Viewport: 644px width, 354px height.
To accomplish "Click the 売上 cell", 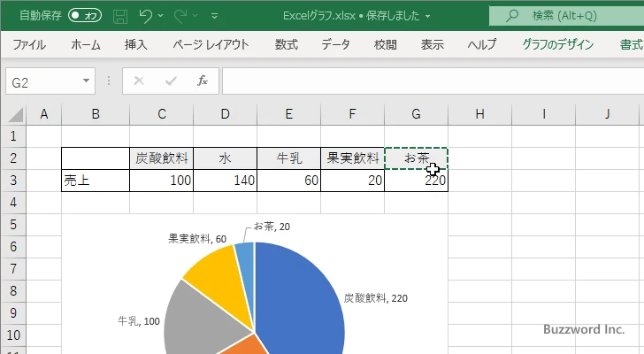I will tap(96, 181).
